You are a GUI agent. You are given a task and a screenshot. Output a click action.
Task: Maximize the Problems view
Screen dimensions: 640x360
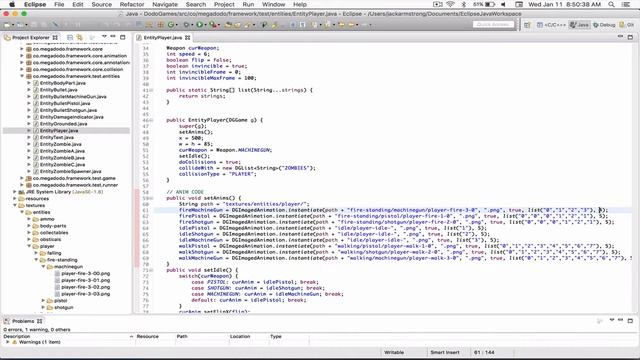(630, 321)
